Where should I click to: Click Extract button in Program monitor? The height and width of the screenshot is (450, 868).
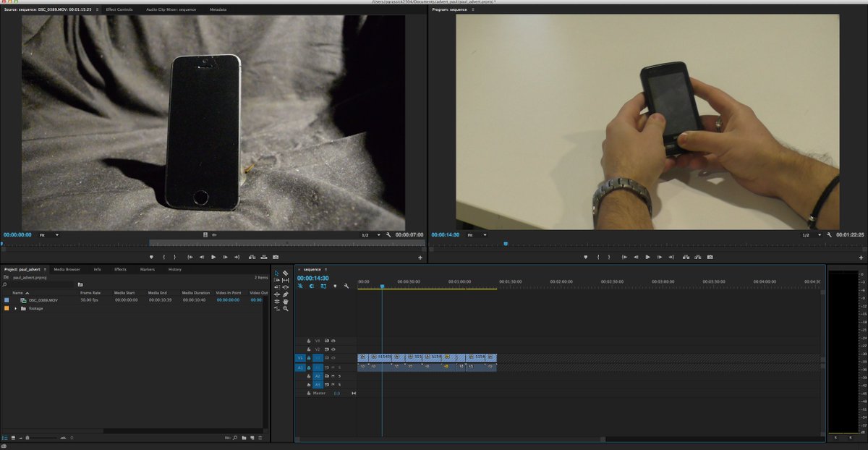(698, 257)
